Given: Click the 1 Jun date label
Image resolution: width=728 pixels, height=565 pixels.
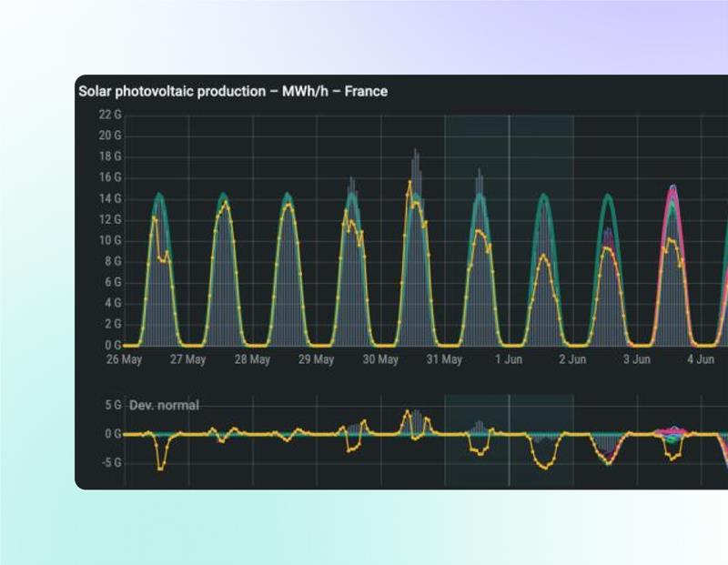Looking at the screenshot, I should click(509, 359).
